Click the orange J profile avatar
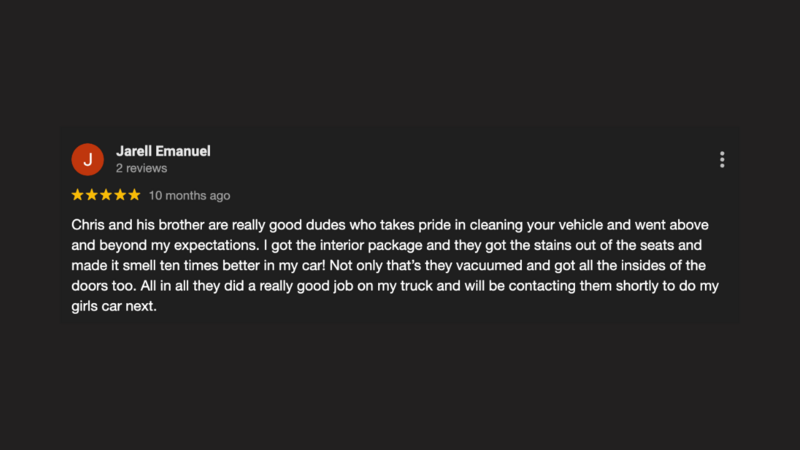 [88, 160]
